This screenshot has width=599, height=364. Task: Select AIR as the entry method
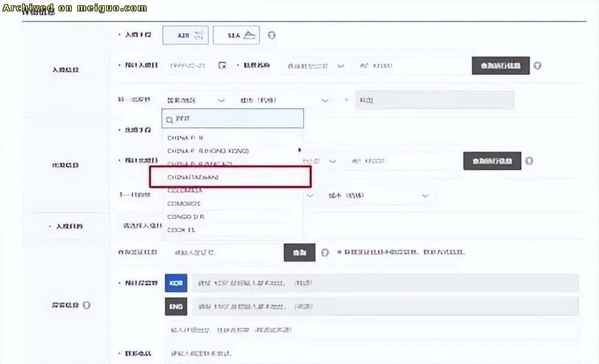(186, 35)
